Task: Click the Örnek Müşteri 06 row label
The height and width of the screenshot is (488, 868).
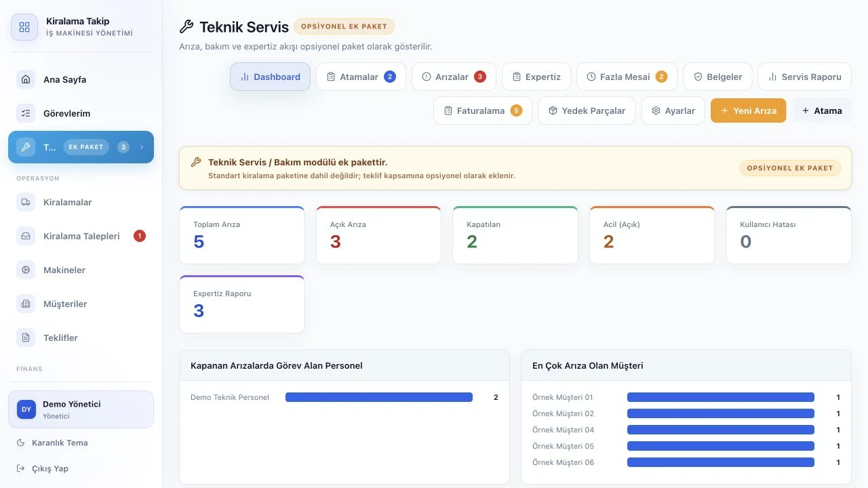Action: click(563, 462)
